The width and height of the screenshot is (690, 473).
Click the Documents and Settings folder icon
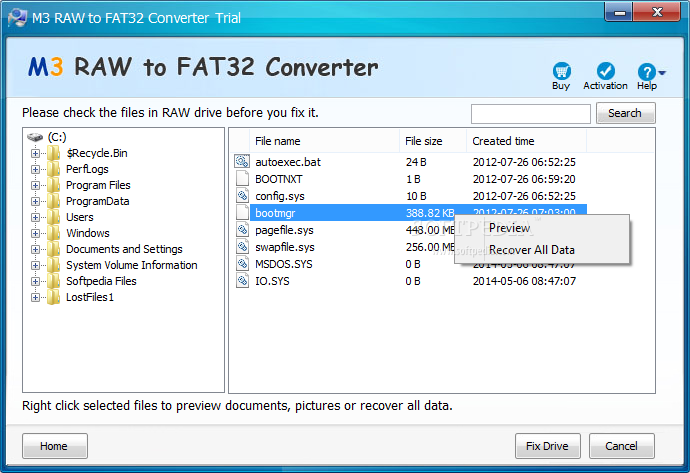[54, 249]
